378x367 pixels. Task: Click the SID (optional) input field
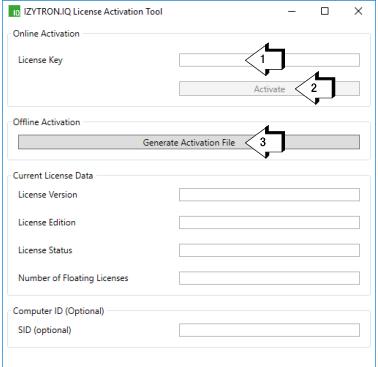(x=269, y=330)
